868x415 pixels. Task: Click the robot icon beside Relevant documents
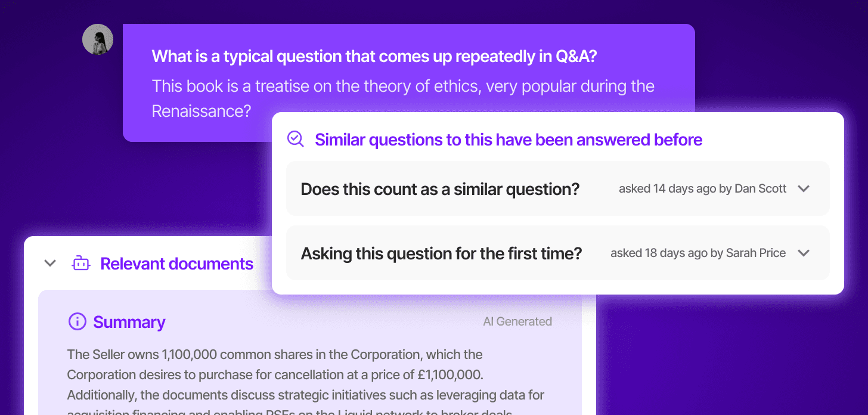pyautogui.click(x=80, y=263)
